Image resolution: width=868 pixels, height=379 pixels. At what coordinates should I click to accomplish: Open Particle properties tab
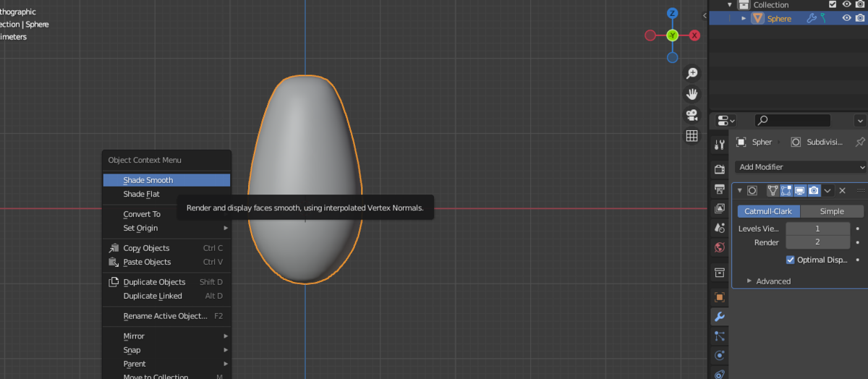(719, 336)
